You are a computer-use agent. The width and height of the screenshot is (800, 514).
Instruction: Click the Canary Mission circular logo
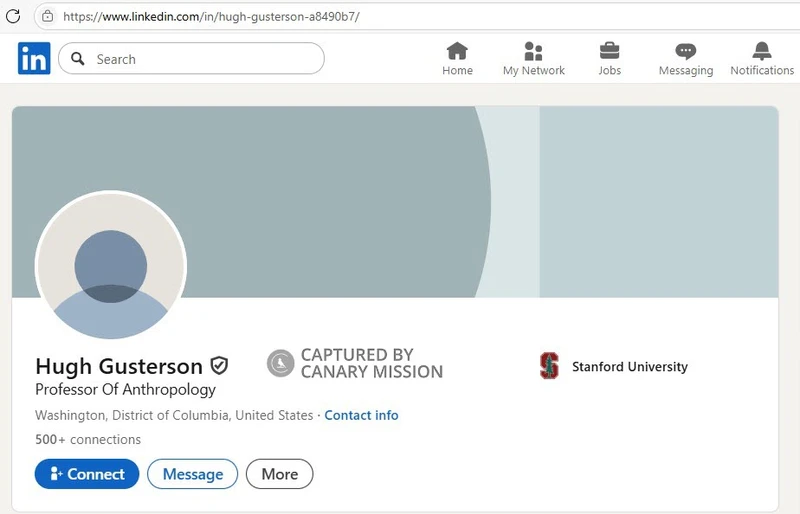pos(280,363)
